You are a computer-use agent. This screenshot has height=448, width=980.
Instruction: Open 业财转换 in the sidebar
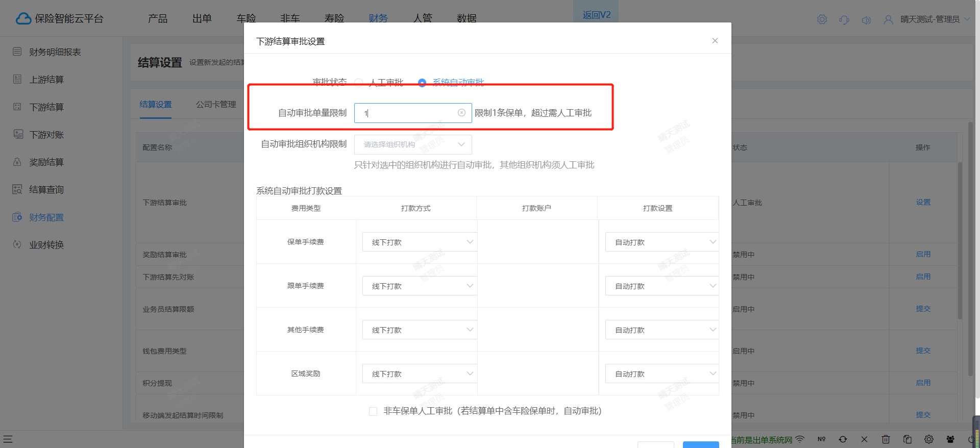coord(46,245)
